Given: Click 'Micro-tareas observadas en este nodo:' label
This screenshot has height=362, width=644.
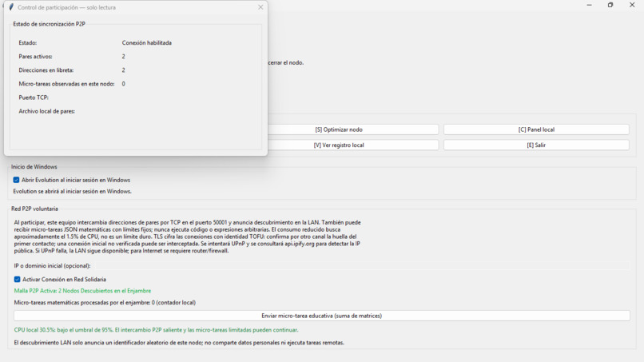Looking at the screenshot, I should pyautogui.click(x=66, y=84).
